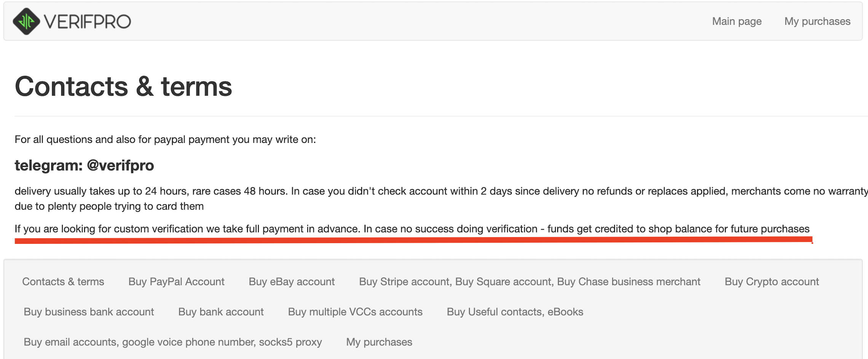
Task: Click the telegram: @verifpro contact text
Action: [84, 165]
